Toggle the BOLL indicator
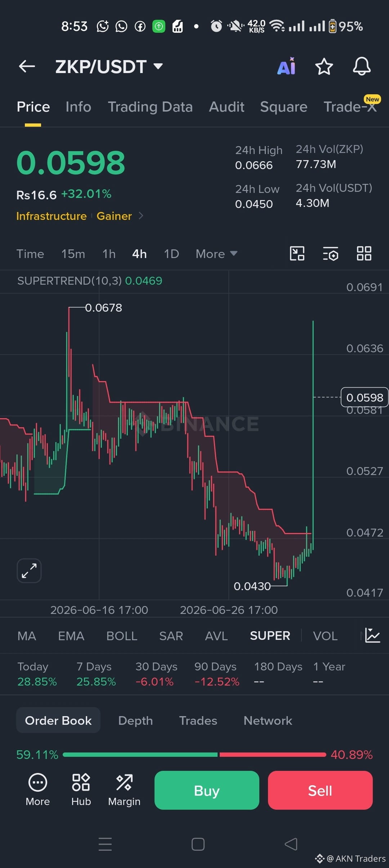The image size is (389, 868). click(122, 636)
